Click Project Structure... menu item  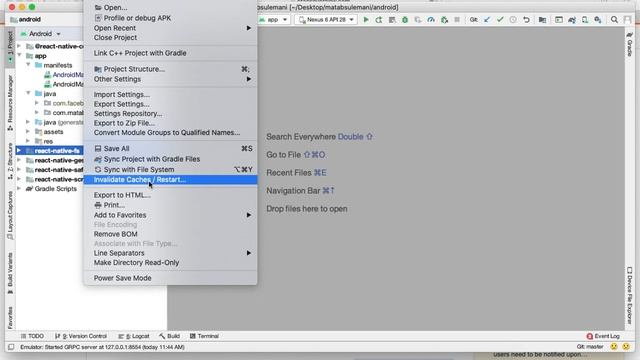[171, 69]
